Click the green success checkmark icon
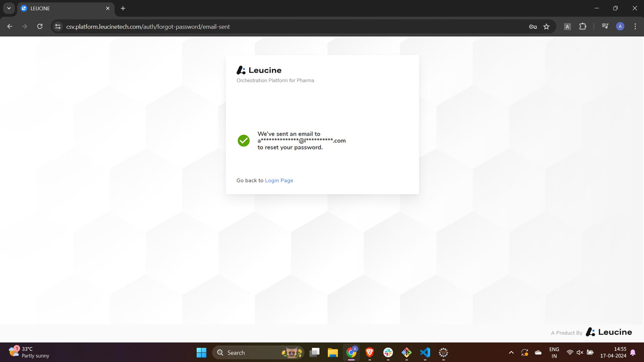This screenshot has height=362, width=644. tap(244, 141)
